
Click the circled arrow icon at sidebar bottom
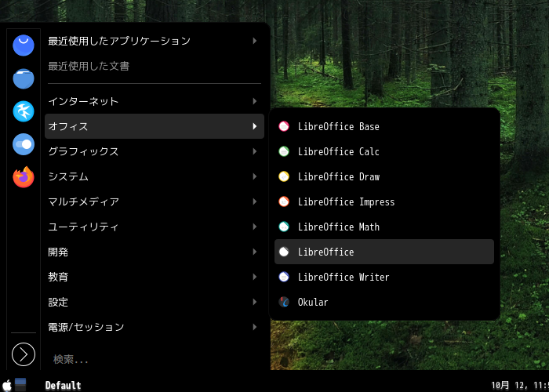coord(24,354)
